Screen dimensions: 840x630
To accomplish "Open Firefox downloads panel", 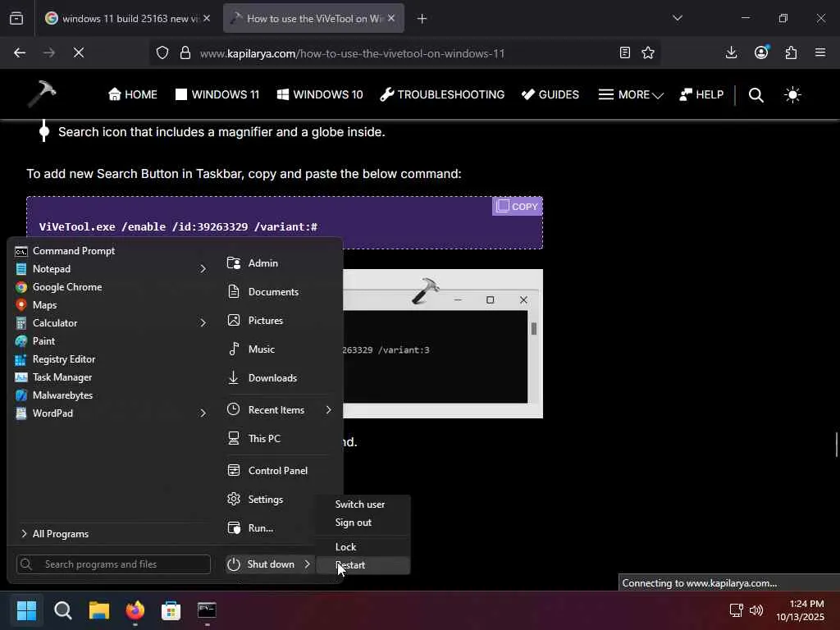I will coord(731,52).
